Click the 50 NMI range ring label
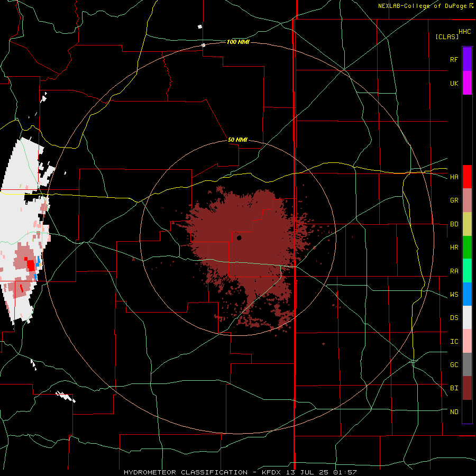The image size is (476, 476). click(x=237, y=140)
